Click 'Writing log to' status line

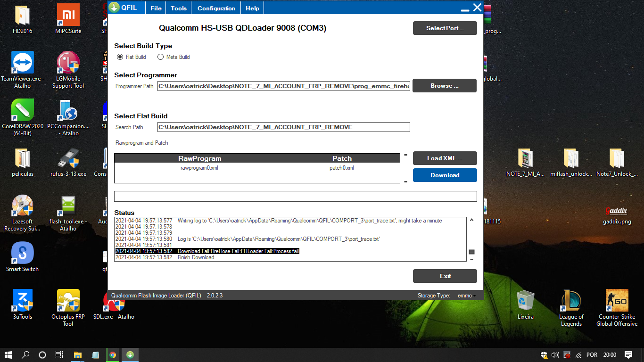pos(279,221)
